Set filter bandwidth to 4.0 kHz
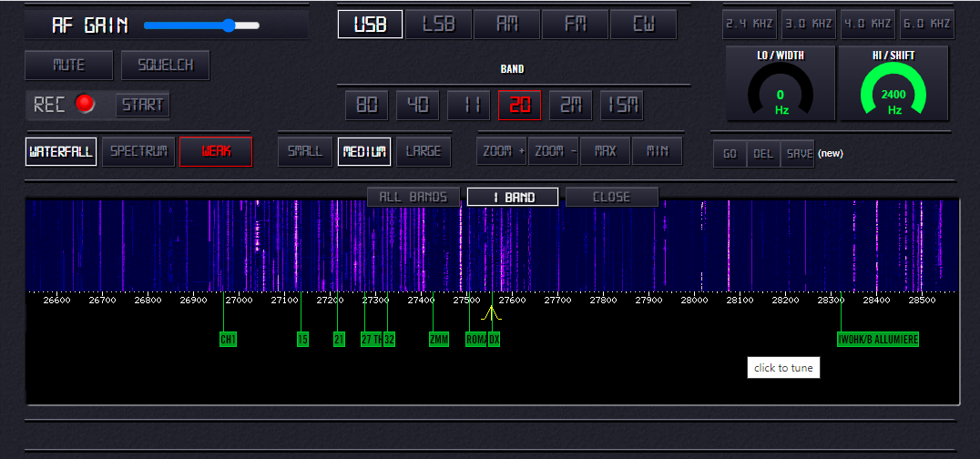The width and height of the screenshot is (980, 459). click(x=867, y=25)
